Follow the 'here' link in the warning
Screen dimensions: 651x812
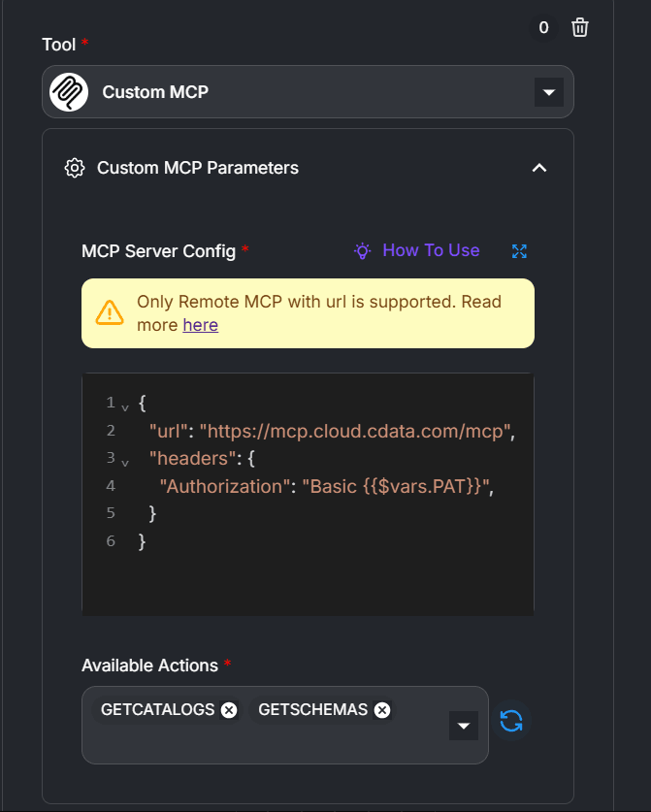[x=200, y=325]
